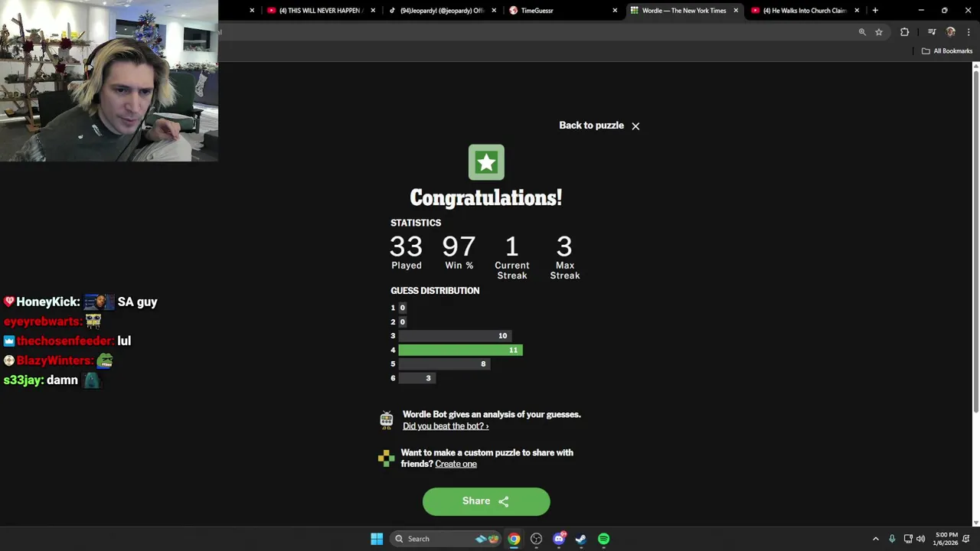The width and height of the screenshot is (980, 551).
Task: Show hidden system tray icons
Action: coord(876,539)
